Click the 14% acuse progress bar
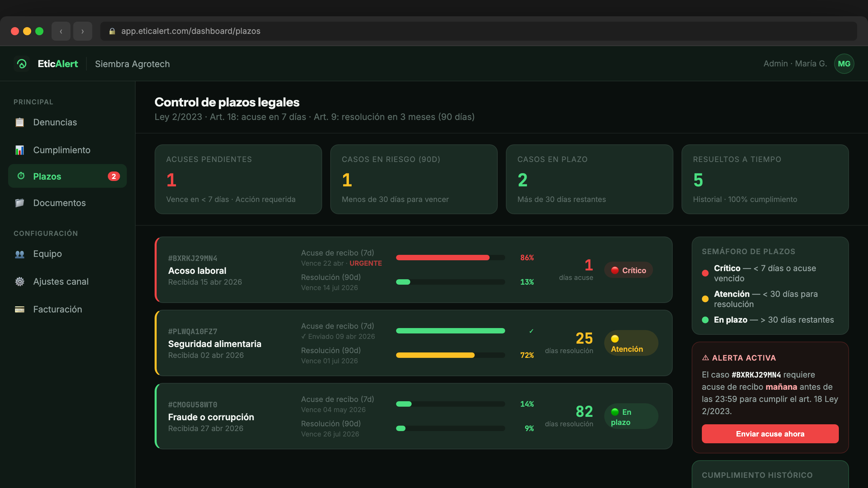 [451, 404]
